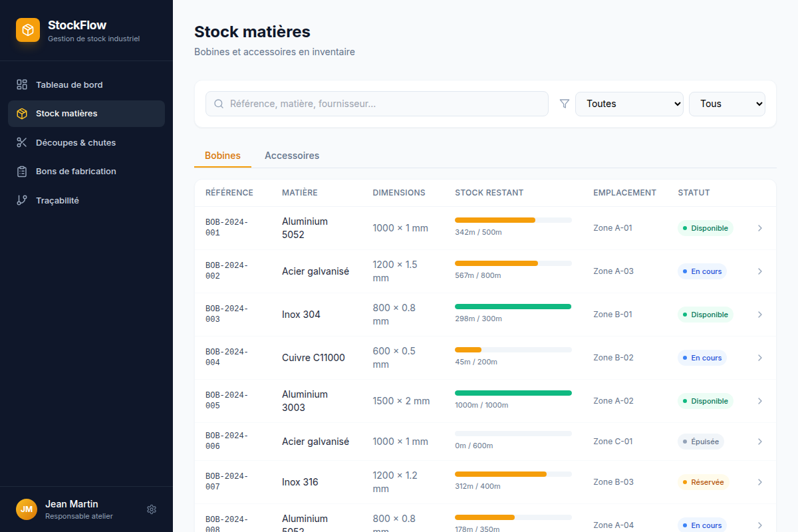Click the Zone B-02 location cell
Viewport: 798px width, 532px height.
613,358
